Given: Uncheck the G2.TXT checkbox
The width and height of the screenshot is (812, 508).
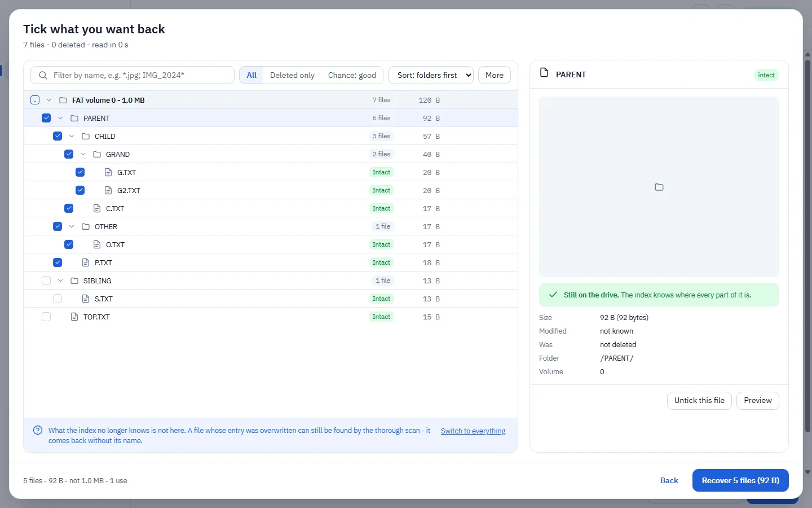Looking at the screenshot, I should point(80,190).
